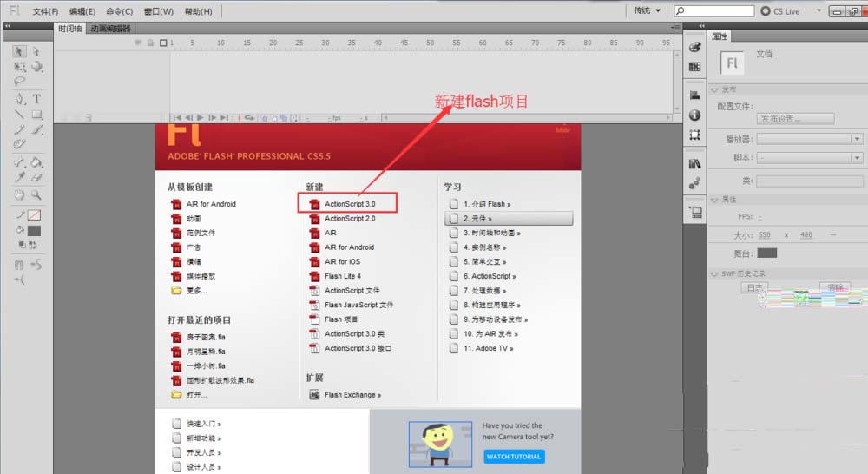
Task: Open the 播放器 dropdown
Action: [x=809, y=139]
